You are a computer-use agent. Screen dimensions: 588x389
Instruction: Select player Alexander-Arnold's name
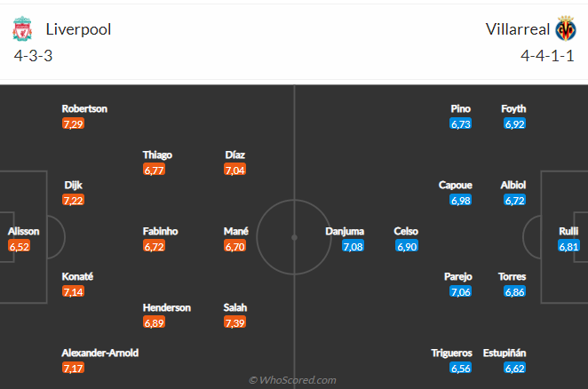[100, 353]
